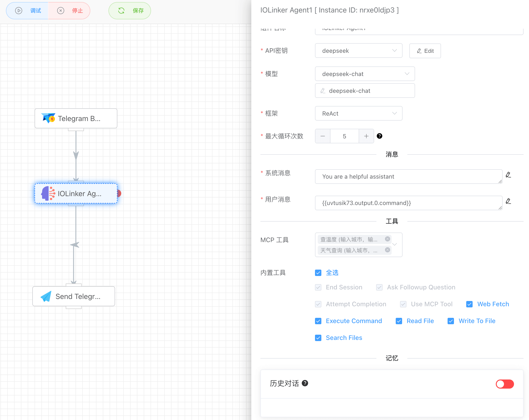The width and height of the screenshot is (529, 420).
Task: Toggle the Execute Command checkbox
Action: [x=318, y=321]
